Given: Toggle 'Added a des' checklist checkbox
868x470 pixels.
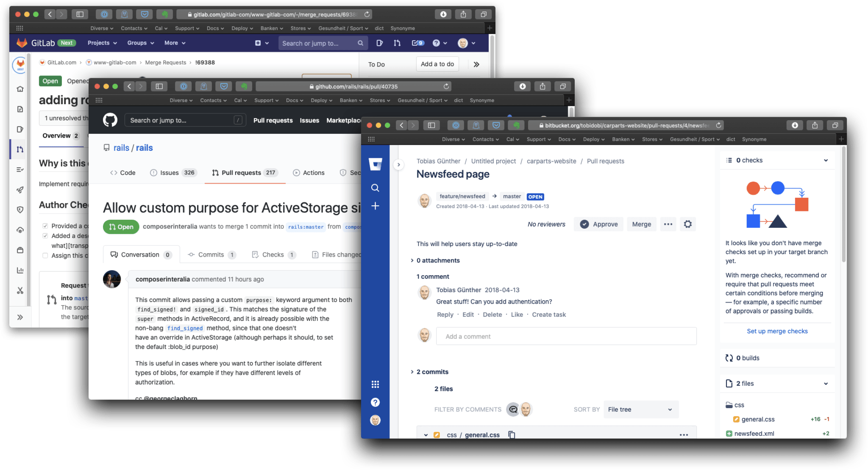Looking at the screenshot, I should coord(45,236).
